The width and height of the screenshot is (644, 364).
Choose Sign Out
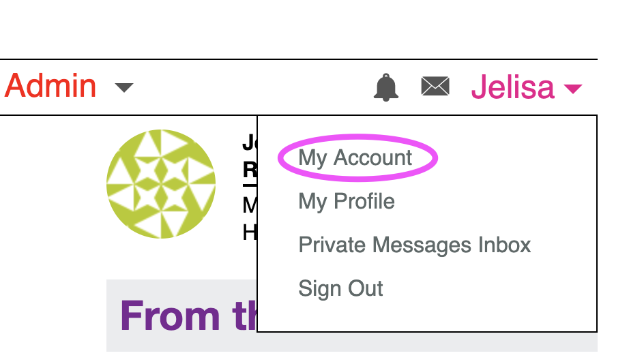click(x=340, y=288)
